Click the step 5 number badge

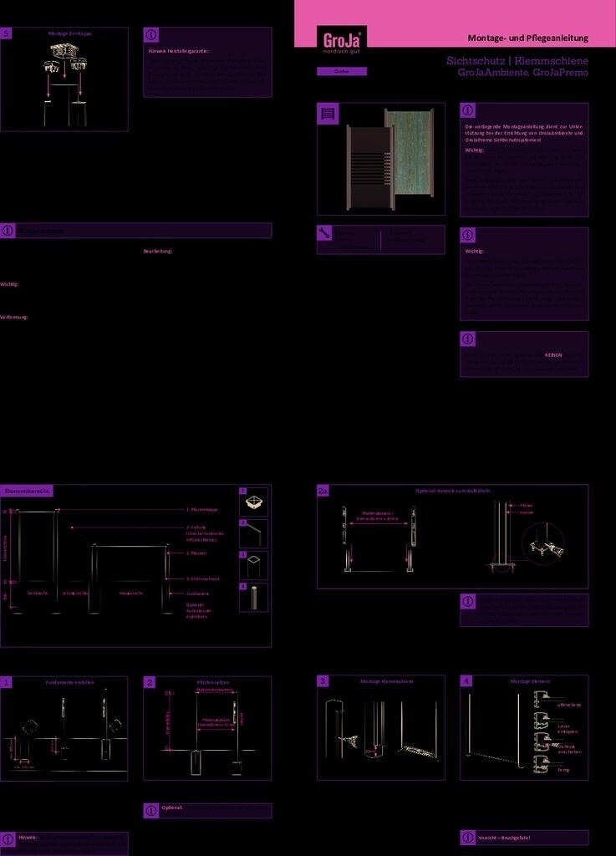(7, 33)
